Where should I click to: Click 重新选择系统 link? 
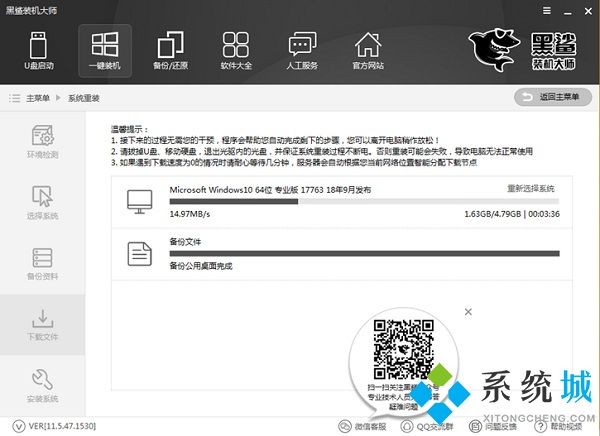(530, 188)
